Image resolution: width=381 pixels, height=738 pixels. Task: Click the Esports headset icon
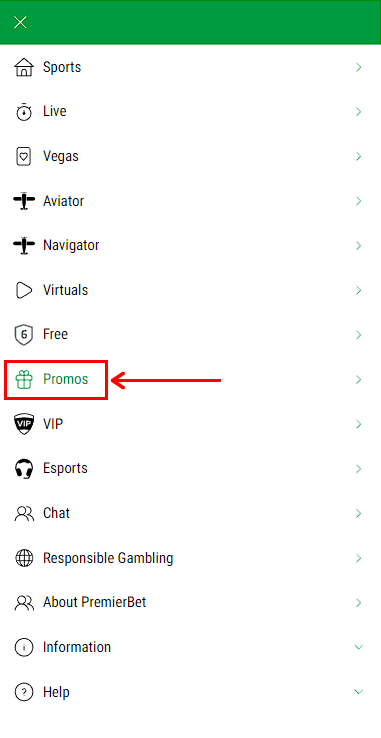point(24,469)
